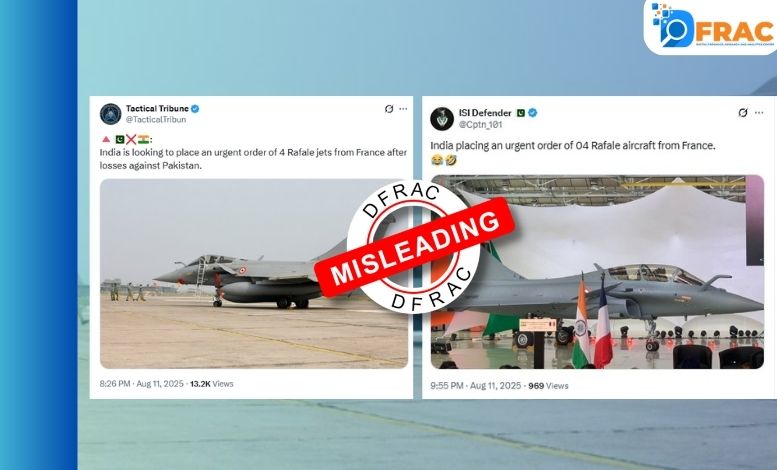Click the 9:55 PM Aug 11 timestamp

click(x=476, y=386)
